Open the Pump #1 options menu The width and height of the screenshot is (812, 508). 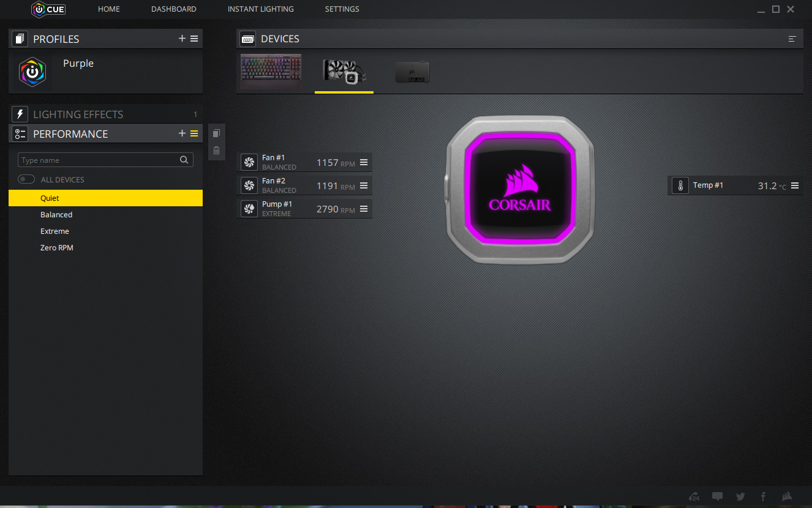pos(364,209)
